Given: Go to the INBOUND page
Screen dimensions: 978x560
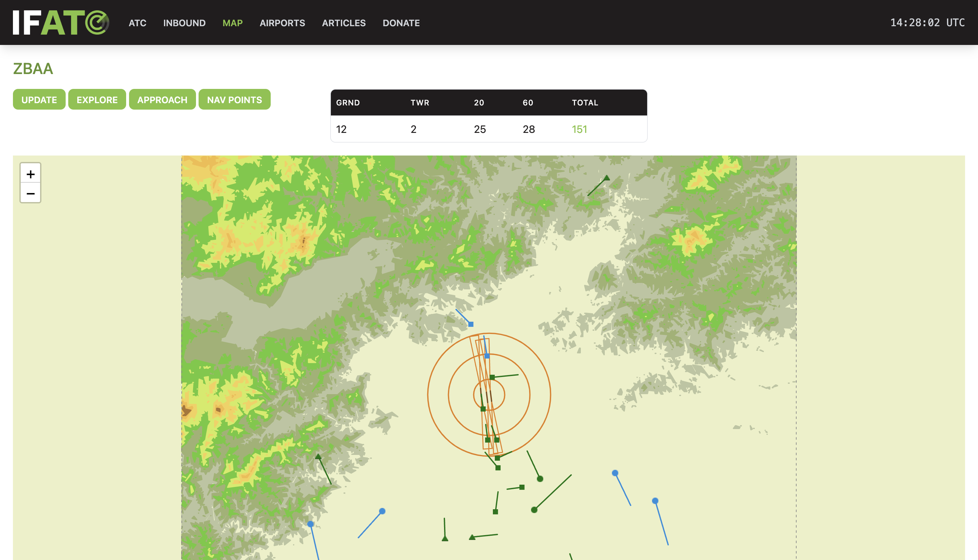Looking at the screenshot, I should click(x=184, y=23).
